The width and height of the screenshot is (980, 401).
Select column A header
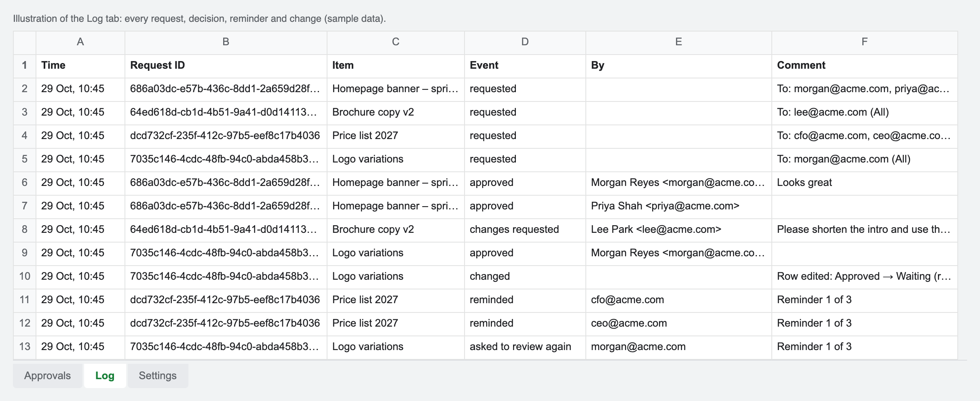[x=80, y=42]
